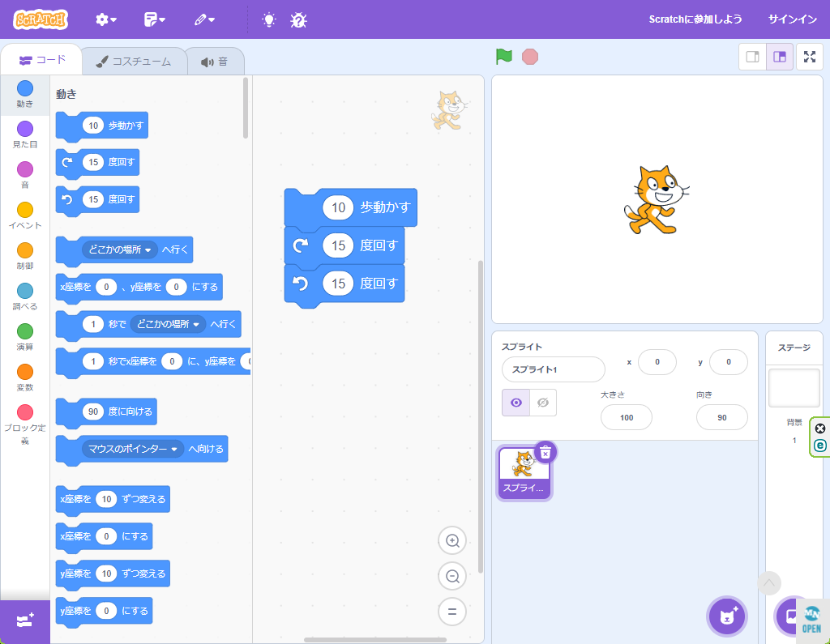
Task: Reset workspace zoom to default
Action: 452,612
